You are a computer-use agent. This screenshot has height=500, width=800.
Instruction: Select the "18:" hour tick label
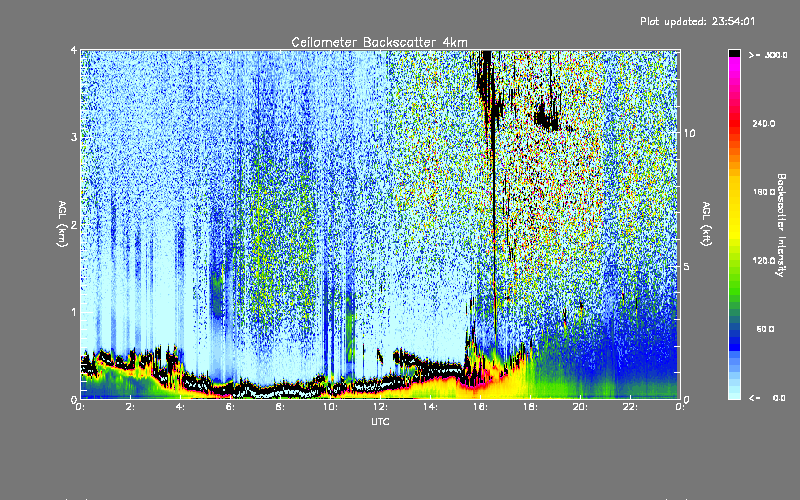coord(531,407)
